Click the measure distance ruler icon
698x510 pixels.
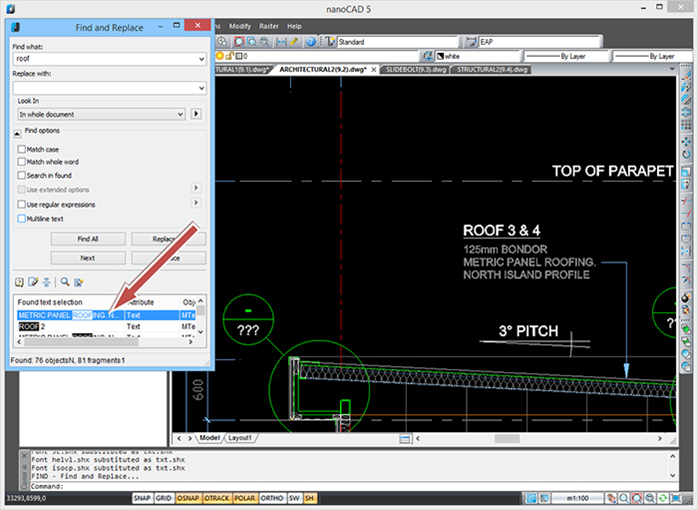coord(281,42)
